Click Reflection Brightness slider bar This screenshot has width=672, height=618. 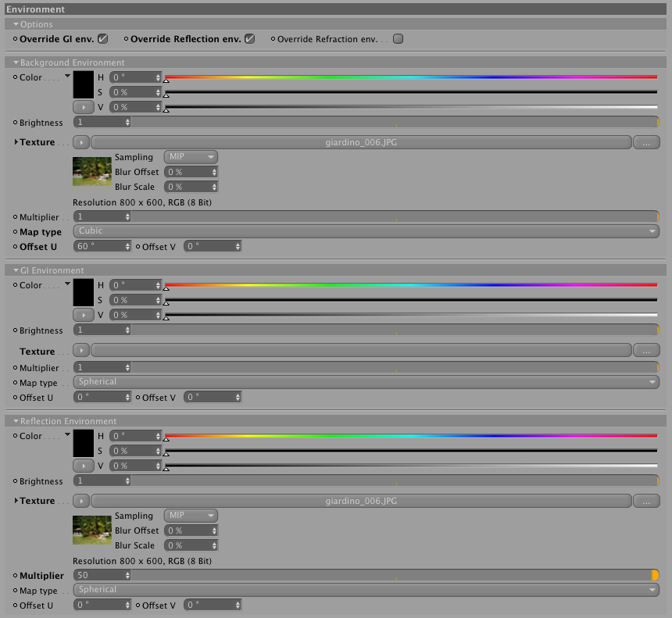(395, 480)
